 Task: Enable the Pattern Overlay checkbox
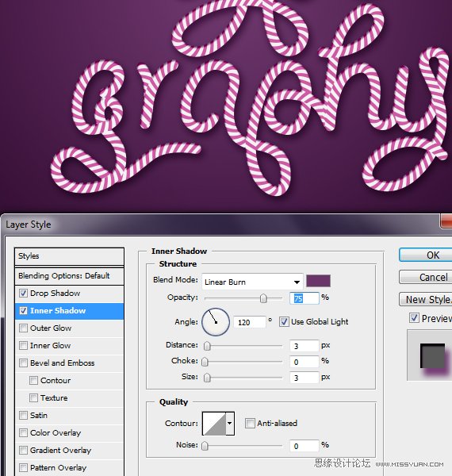[23, 468]
